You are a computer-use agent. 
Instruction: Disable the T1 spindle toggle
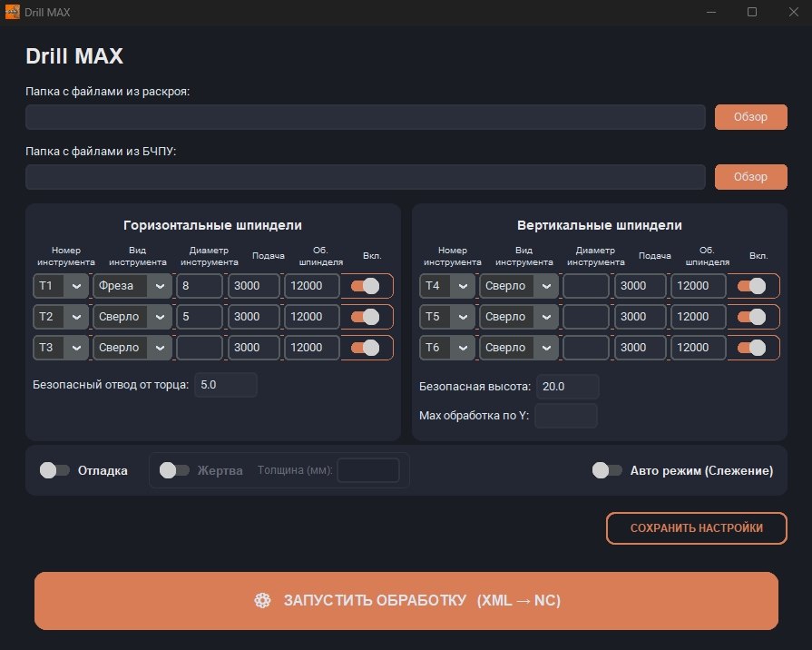(365, 286)
